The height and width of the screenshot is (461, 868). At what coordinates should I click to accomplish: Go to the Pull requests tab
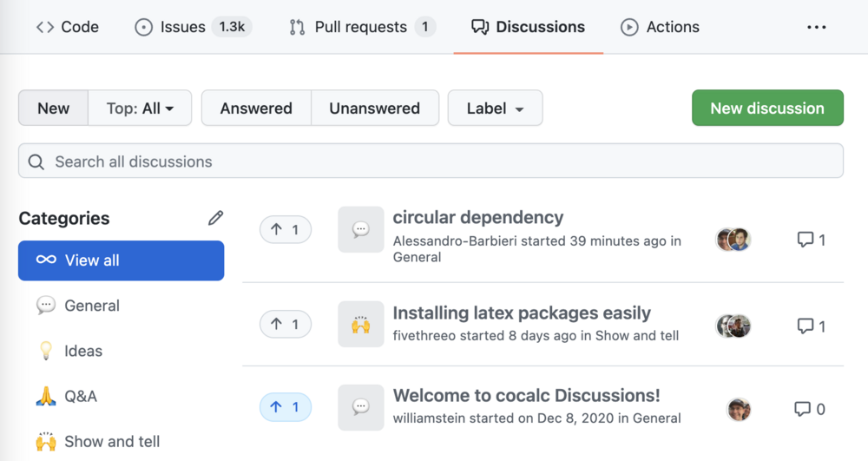361,27
